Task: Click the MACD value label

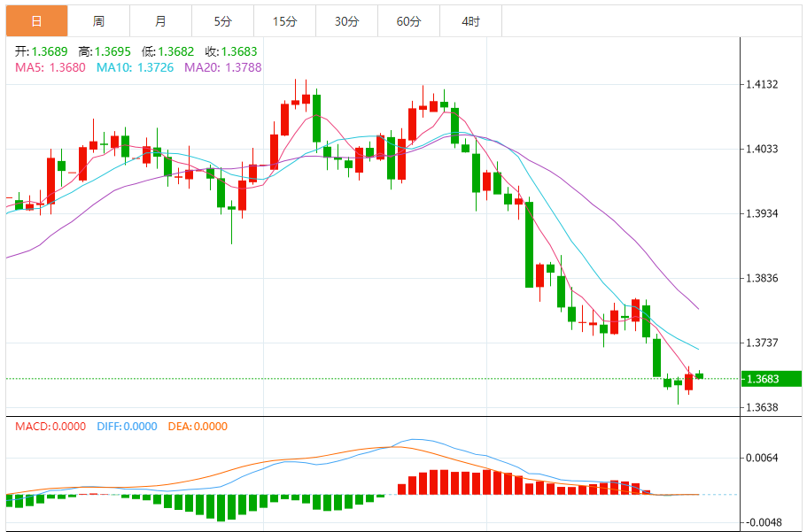Action: (x=50, y=426)
